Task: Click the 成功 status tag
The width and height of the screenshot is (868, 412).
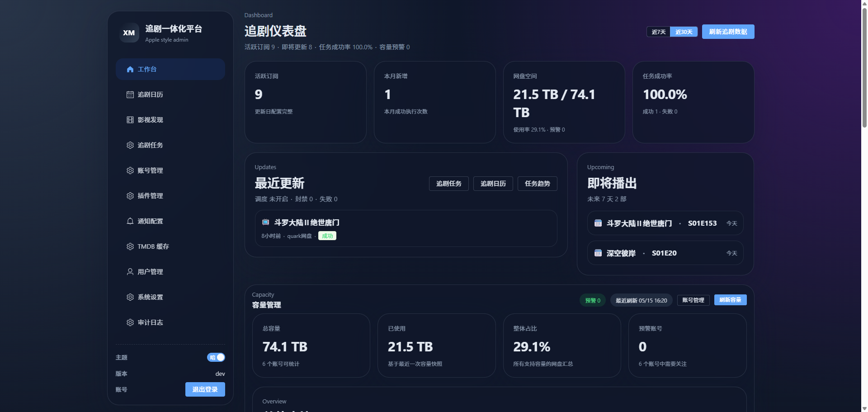Action: 327,236
